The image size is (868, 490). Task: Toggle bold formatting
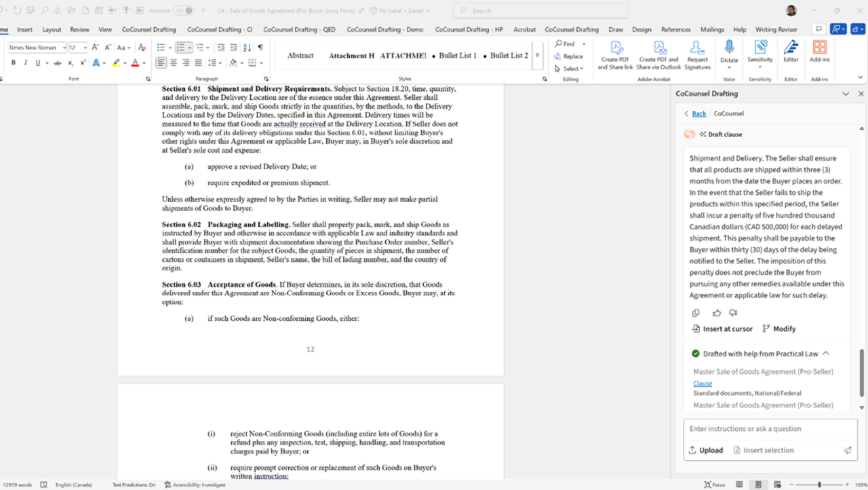tap(14, 62)
